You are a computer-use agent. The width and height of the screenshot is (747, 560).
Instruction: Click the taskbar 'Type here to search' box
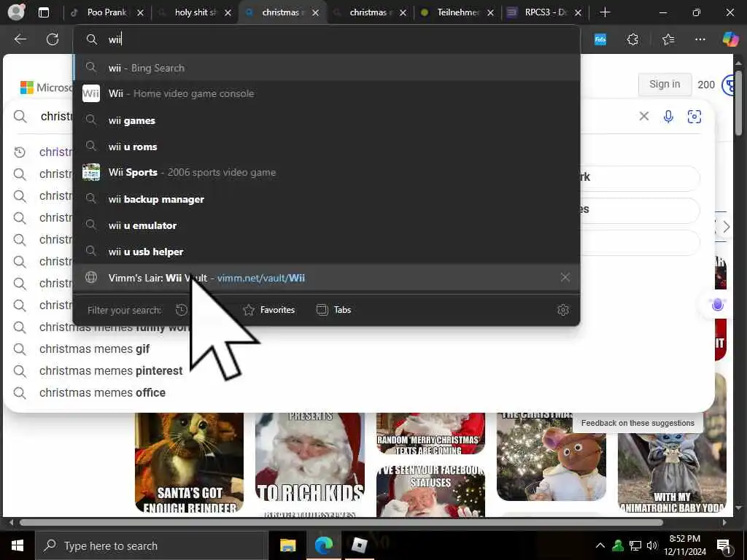[152, 545]
